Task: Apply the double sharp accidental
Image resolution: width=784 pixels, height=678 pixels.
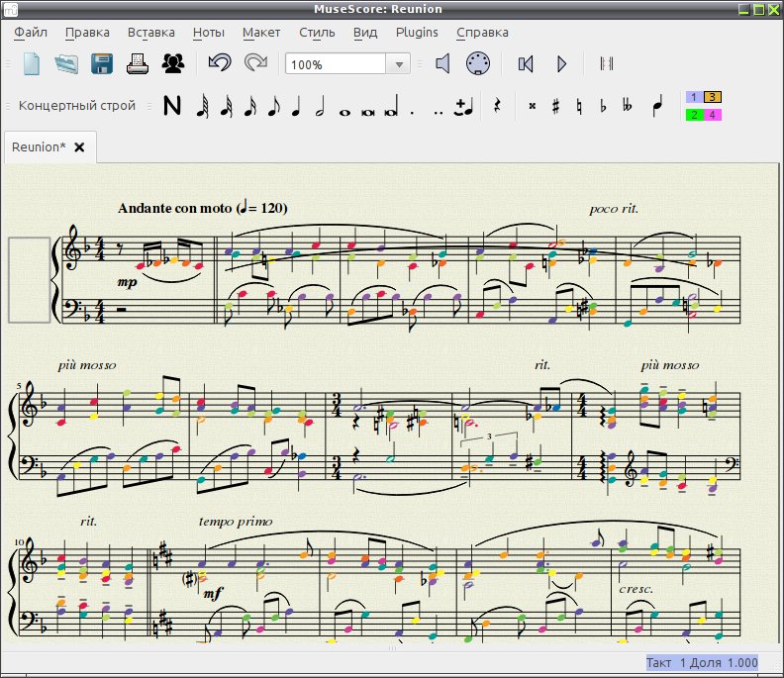Action: coord(532,106)
